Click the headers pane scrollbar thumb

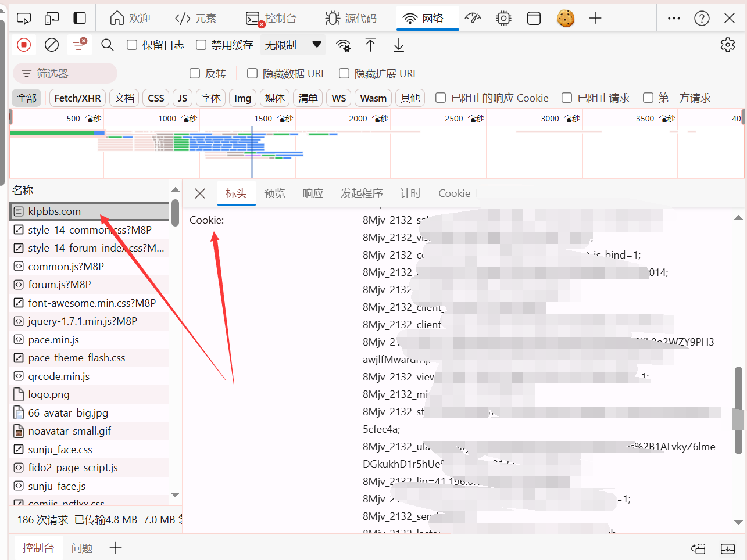[x=738, y=410]
